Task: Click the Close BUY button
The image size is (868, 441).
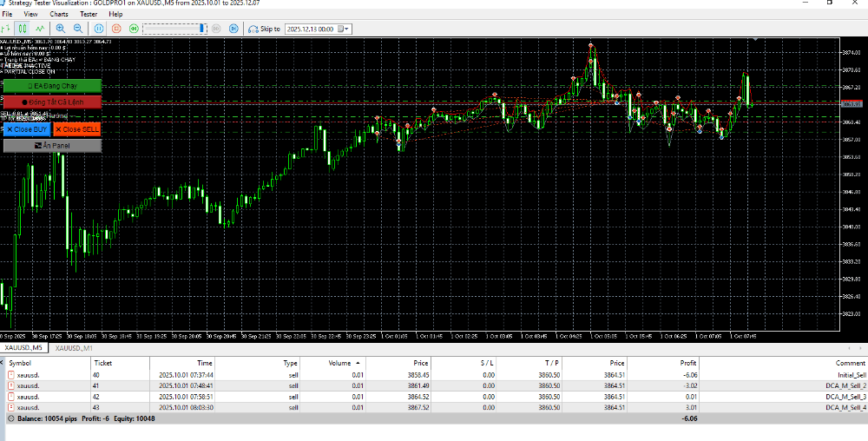Action: (26, 129)
